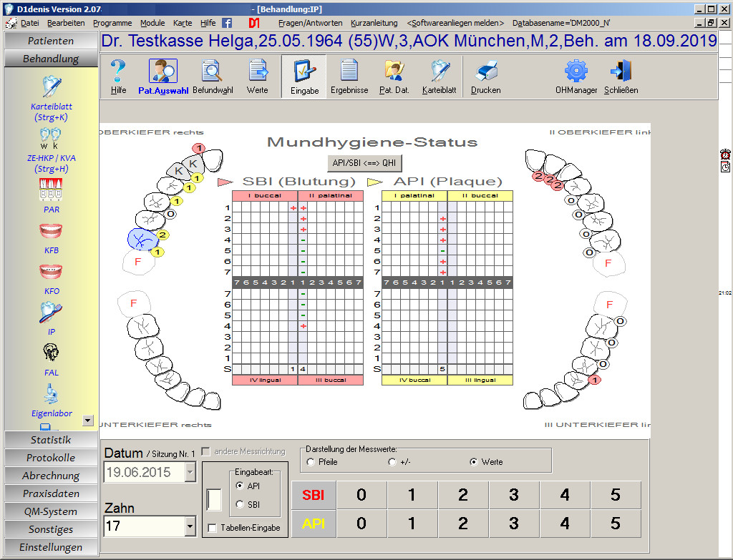Click the Werte toolbar icon
This screenshot has height=560, width=733.
tap(258, 77)
